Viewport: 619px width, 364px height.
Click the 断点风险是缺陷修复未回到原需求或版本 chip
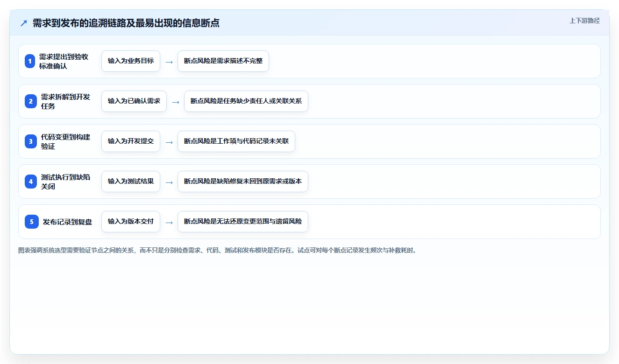(243, 182)
